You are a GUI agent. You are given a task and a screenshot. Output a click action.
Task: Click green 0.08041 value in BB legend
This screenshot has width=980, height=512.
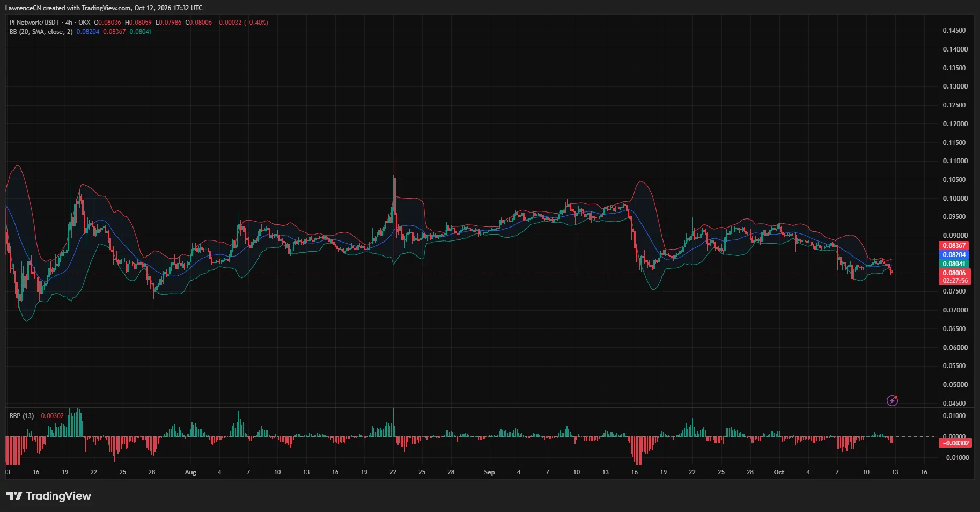point(141,32)
